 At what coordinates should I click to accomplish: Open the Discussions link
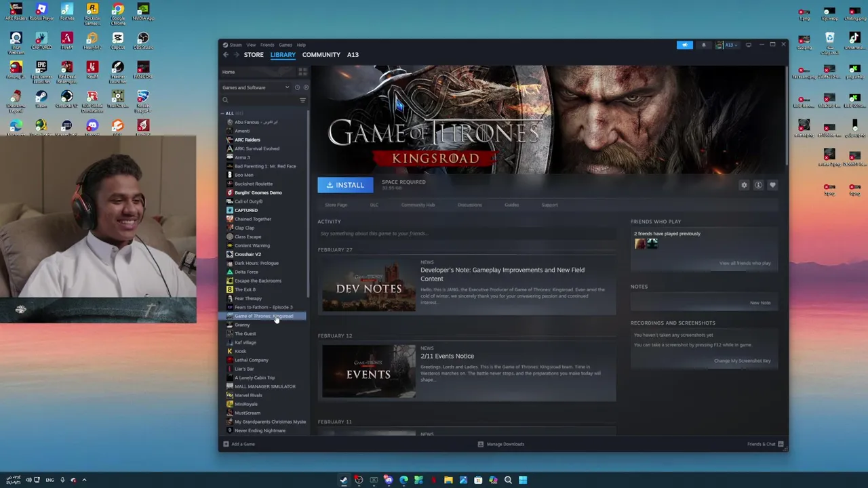pyautogui.click(x=469, y=205)
